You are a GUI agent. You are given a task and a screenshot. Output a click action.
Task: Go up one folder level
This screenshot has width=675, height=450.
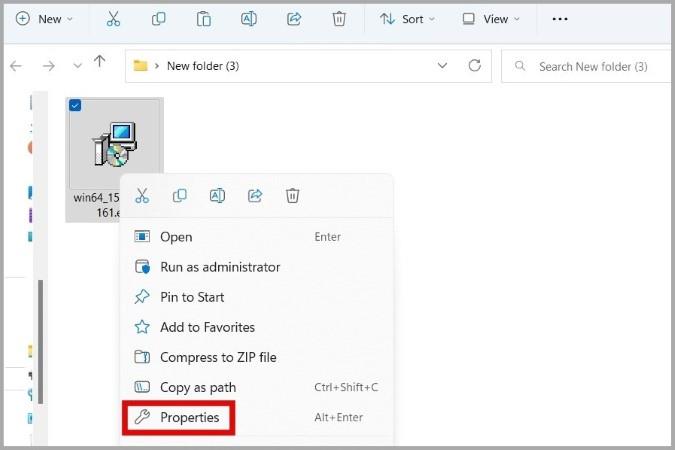click(99, 62)
